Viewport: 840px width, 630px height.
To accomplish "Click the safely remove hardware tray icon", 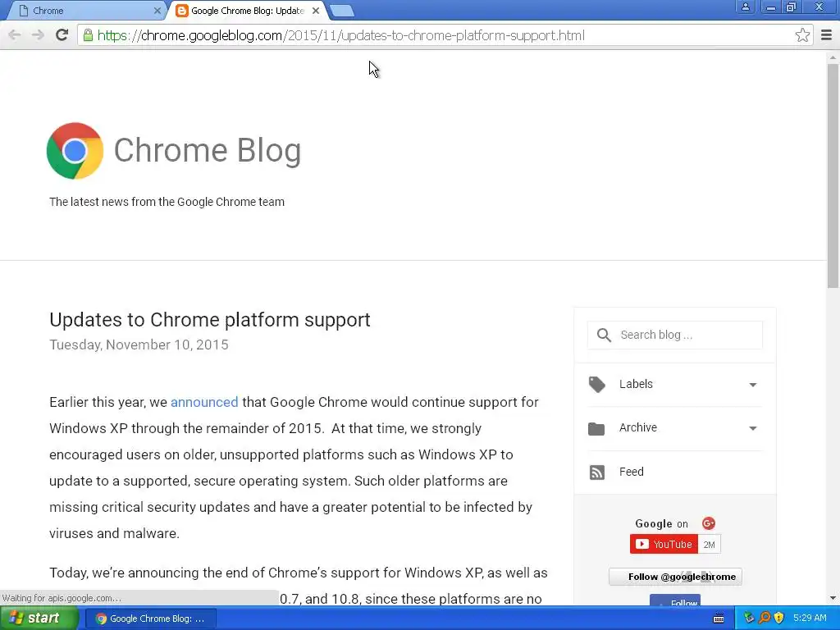I will 749,618.
